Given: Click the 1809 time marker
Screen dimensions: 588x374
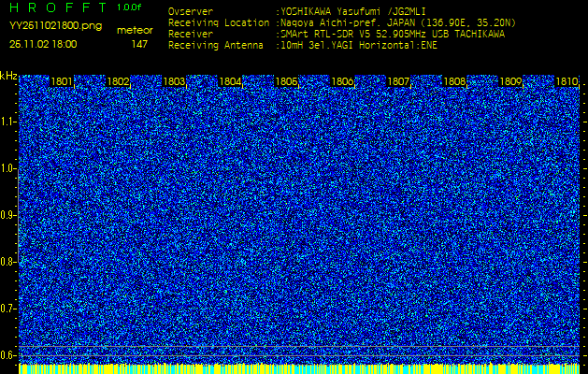Looking at the screenshot, I should [510, 81].
